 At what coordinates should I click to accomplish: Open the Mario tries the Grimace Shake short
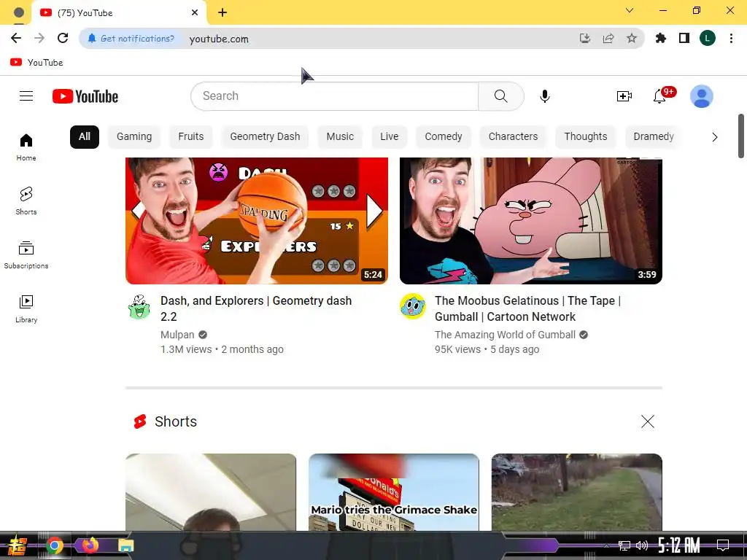[394, 492]
